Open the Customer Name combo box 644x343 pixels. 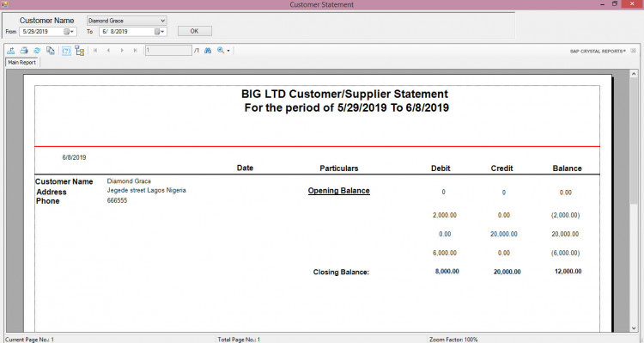[x=126, y=21]
